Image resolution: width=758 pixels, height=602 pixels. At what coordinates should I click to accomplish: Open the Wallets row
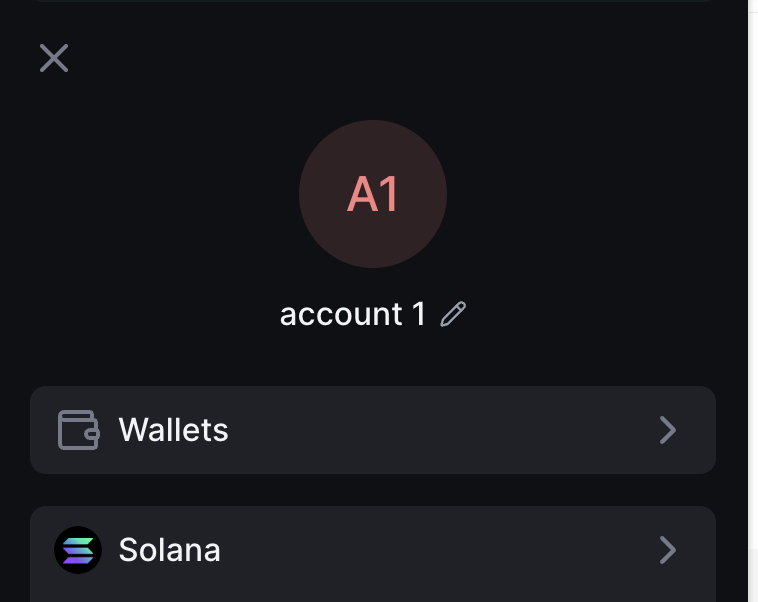point(372,430)
